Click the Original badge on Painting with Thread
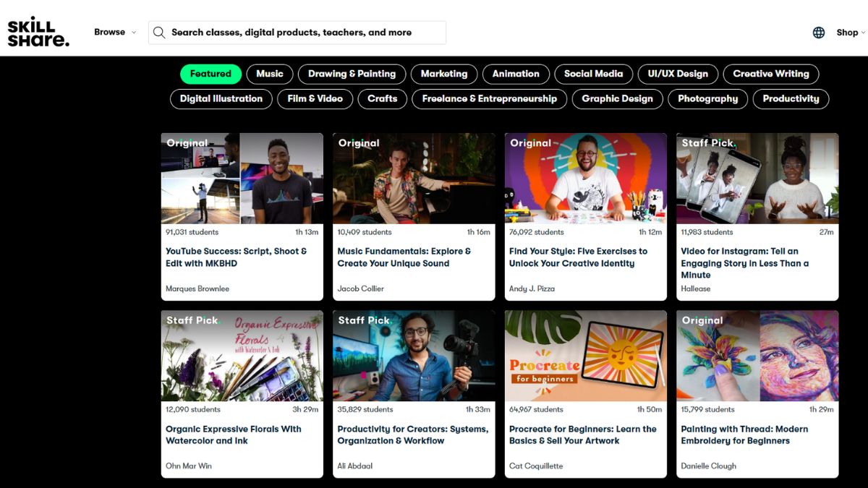This screenshot has width=868, height=488. click(x=702, y=320)
